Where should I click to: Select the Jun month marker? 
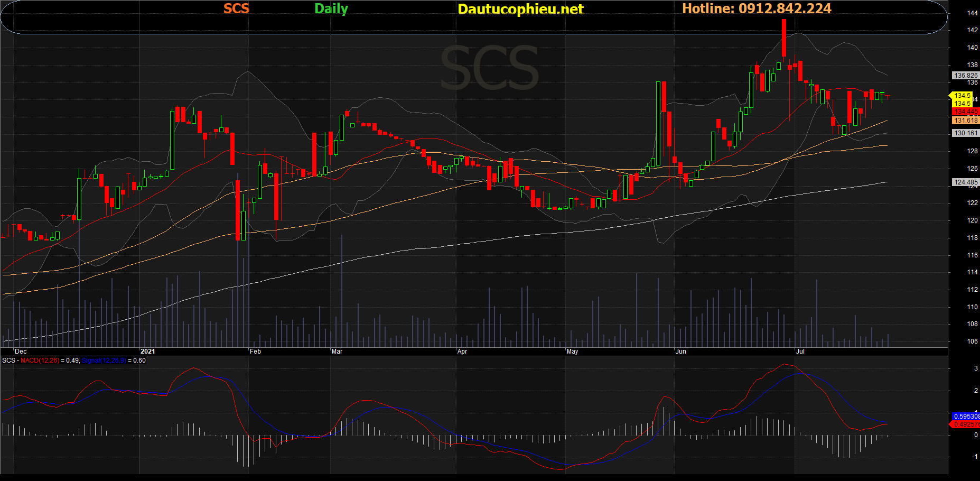click(x=681, y=351)
